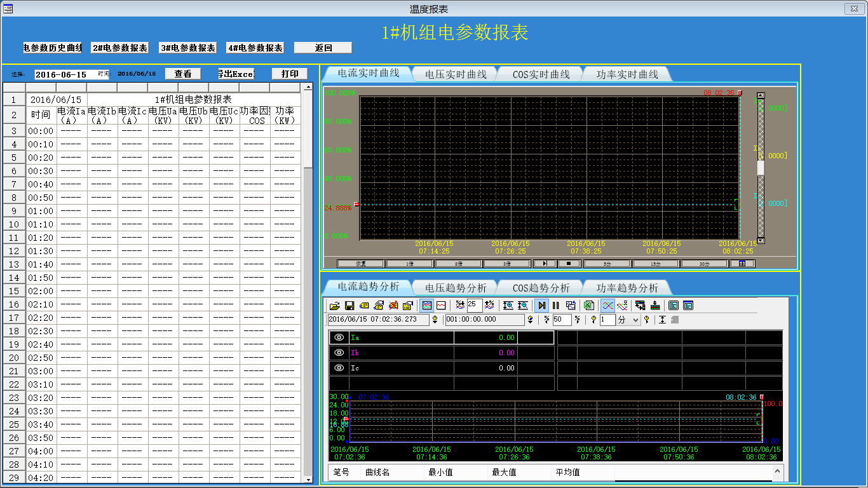The width and height of the screenshot is (868, 488).
Task: Click grid layout icon under realtime chart
Action: click(x=742, y=263)
